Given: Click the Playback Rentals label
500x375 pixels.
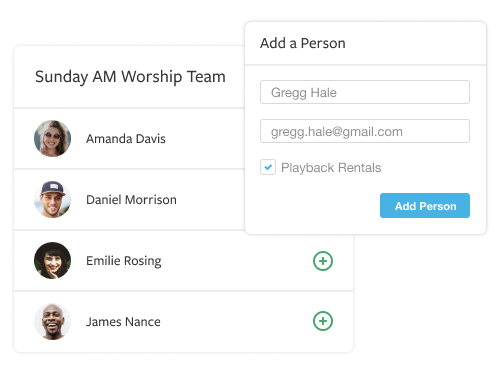Looking at the screenshot, I should click(331, 168).
